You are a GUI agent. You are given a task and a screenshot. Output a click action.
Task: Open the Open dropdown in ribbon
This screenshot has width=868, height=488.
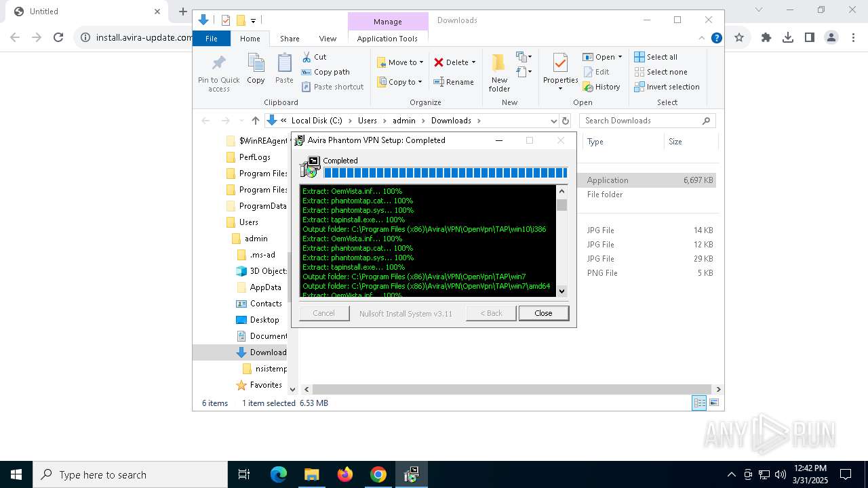(x=602, y=57)
